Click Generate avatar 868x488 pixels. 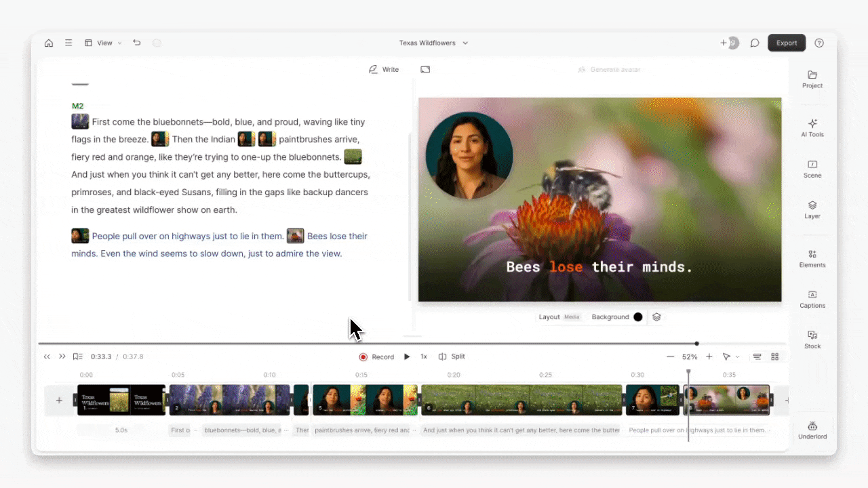click(x=608, y=69)
